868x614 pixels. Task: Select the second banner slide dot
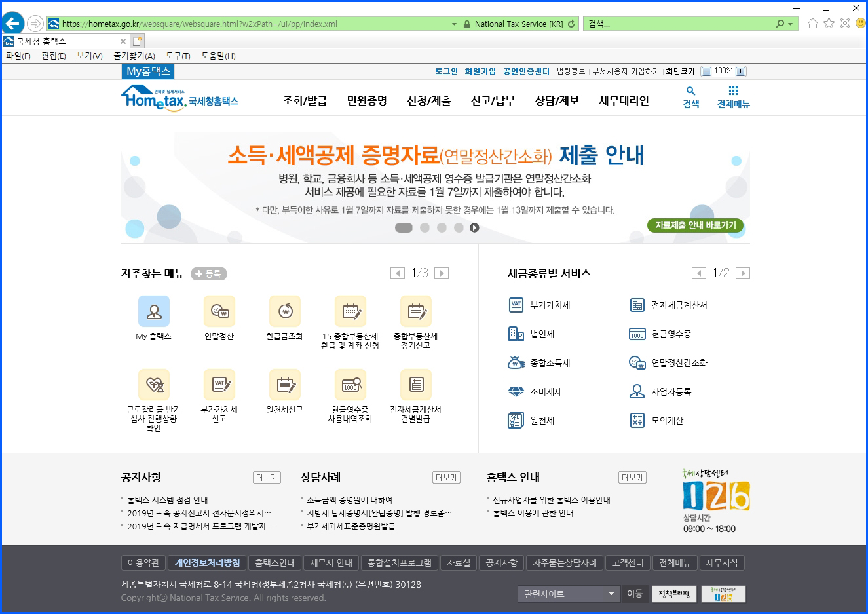click(x=425, y=227)
